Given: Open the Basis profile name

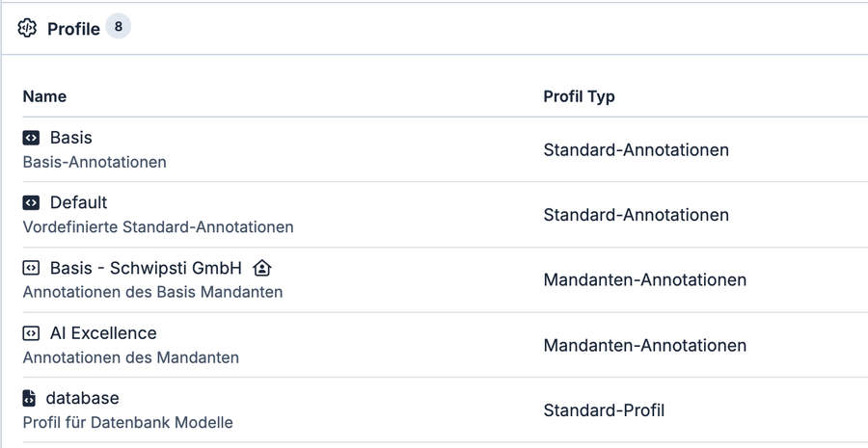Looking at the screenshot, I should tap(70, 138).
